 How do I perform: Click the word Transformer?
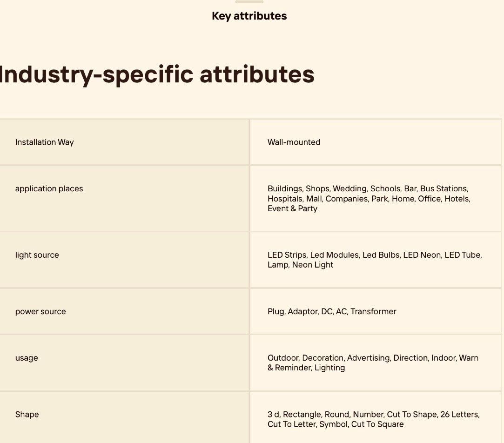[x=373, y=312]
